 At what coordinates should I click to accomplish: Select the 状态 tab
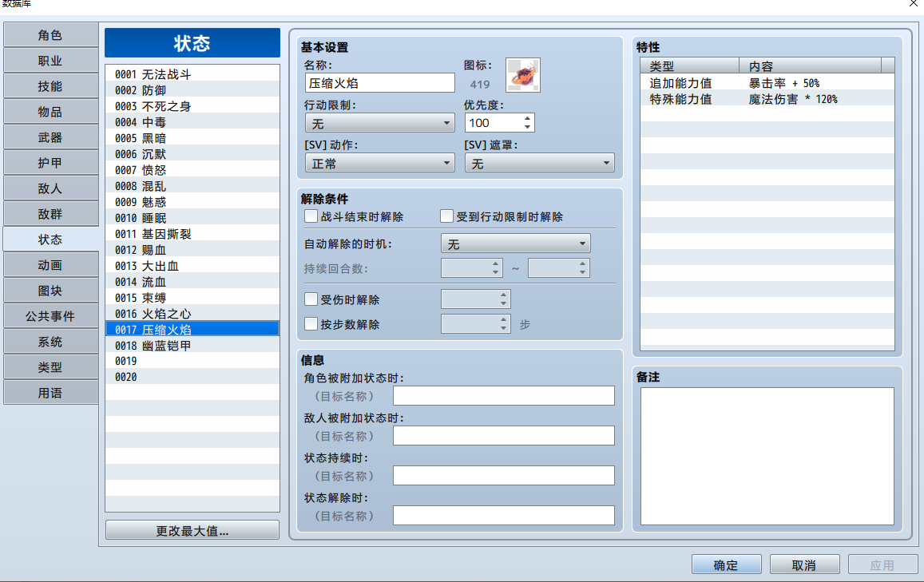50,240
